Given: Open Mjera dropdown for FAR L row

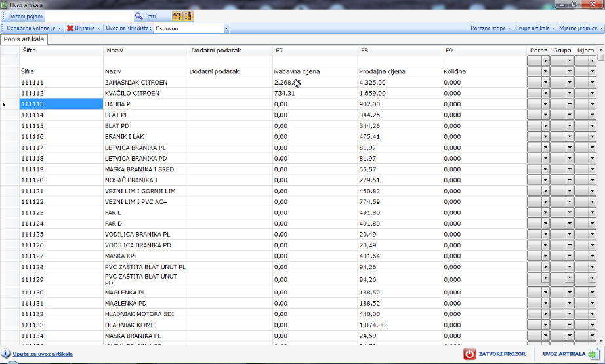Looking at the screenshot, I should tap(592, 212).
